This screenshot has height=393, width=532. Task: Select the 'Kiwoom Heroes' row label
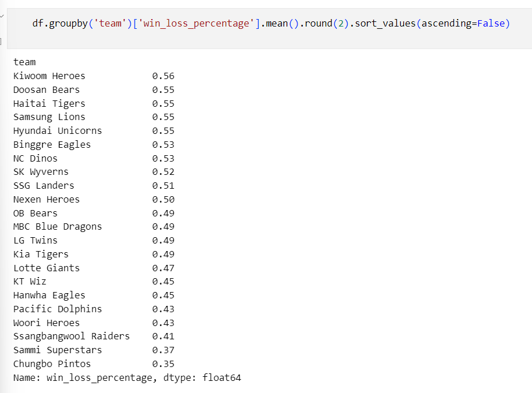pyautogui.click(x=49, y=76)
